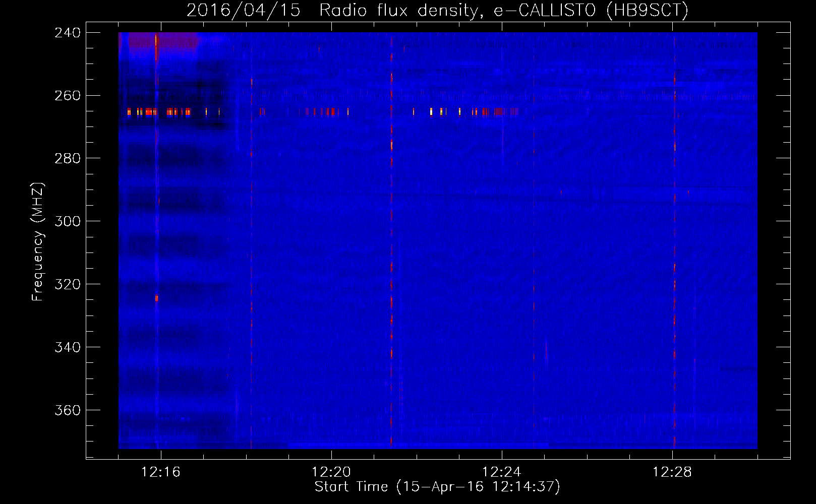
Task: Select the 240 frequency tick label
Action: pyautogui.click(x=68, y=33)
